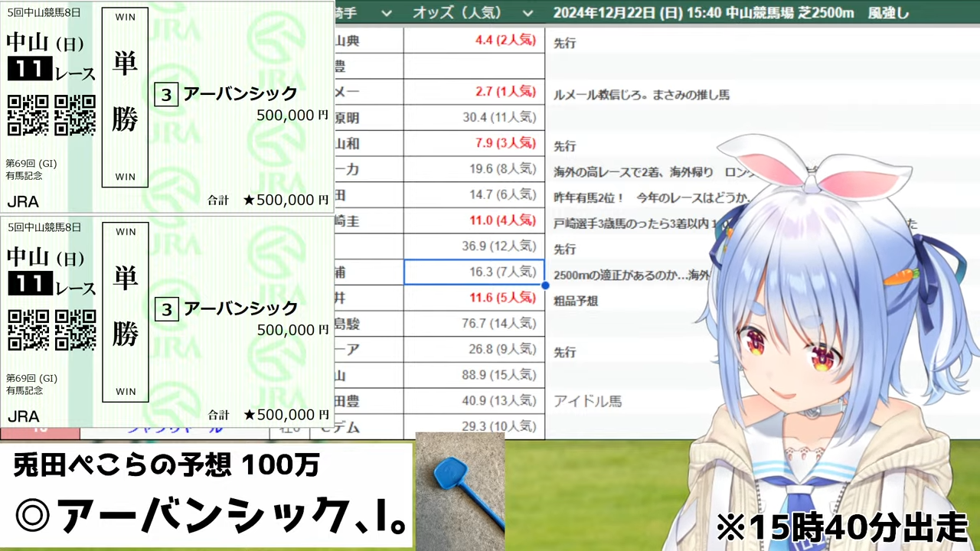The width and height of the screenshot is (980, 551).
Task: Select the odds cell 76.7 (14人気)
Action: pyautogui.click(x=474, y=324)
